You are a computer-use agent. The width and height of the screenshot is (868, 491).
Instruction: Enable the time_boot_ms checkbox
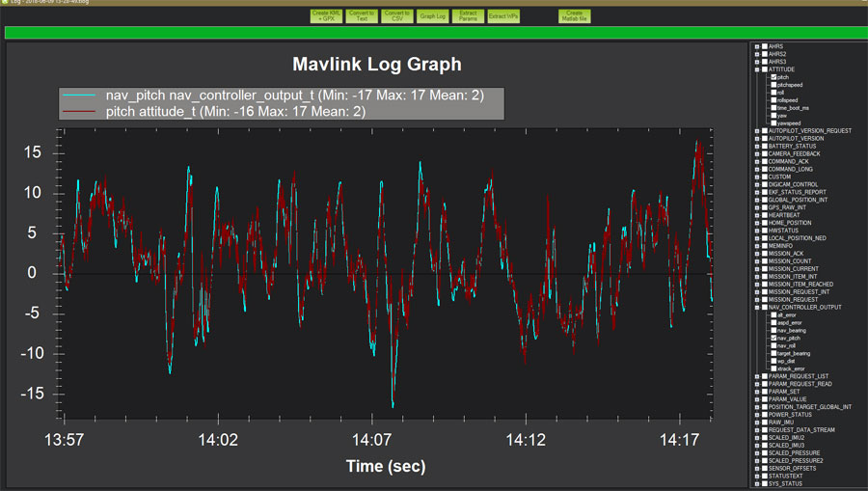coord(773,108)
